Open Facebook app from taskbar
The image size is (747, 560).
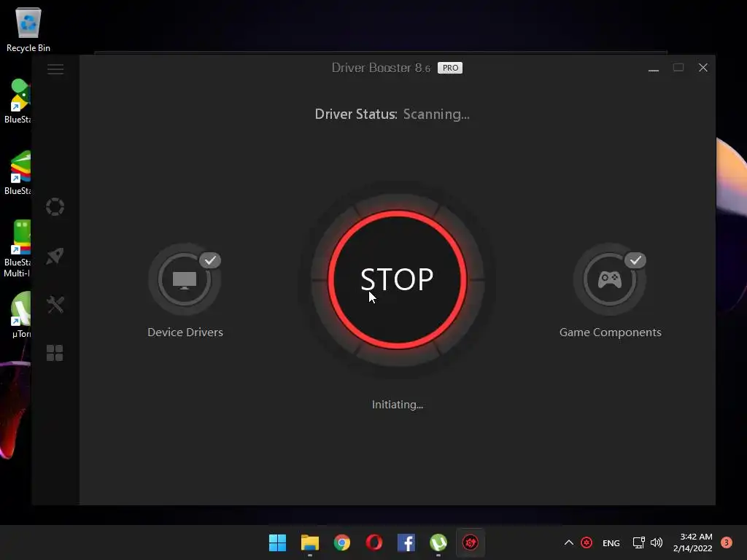point(406,542)
